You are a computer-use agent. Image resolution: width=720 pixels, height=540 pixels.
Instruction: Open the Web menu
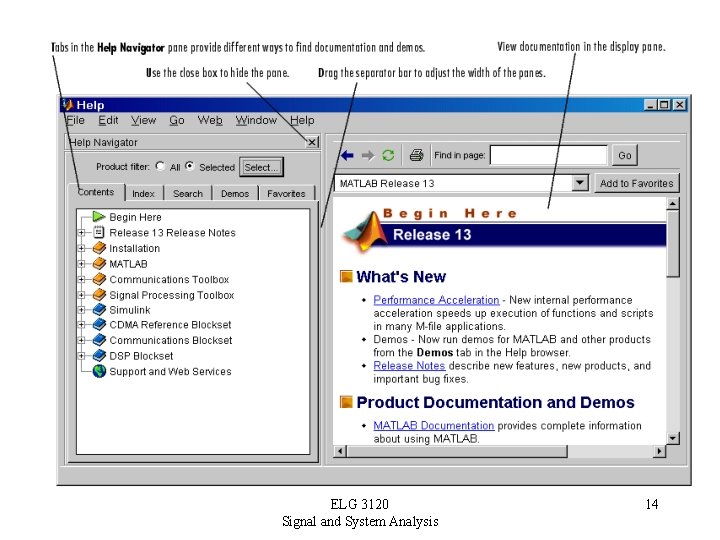tap(210, 120)
